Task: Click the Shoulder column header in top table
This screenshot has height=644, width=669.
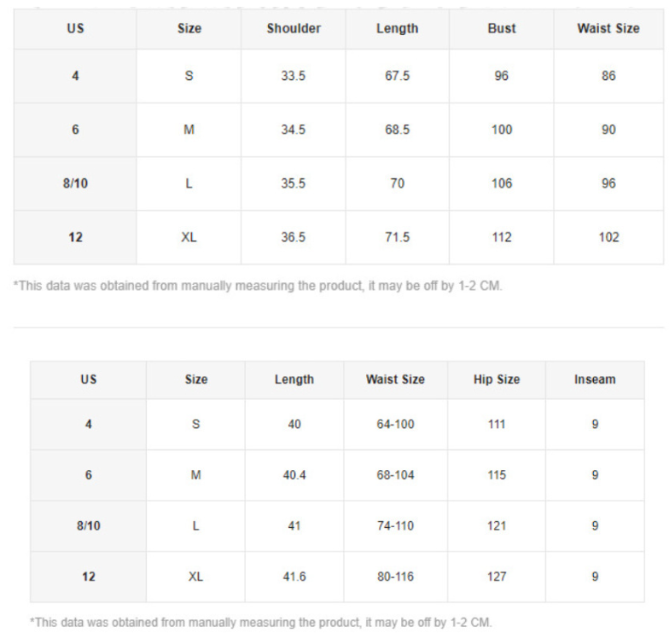Action: coord(294,28)
